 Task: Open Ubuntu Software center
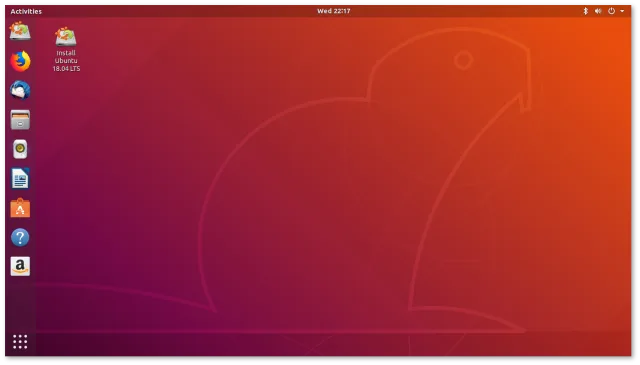click(x=20, y=208)
